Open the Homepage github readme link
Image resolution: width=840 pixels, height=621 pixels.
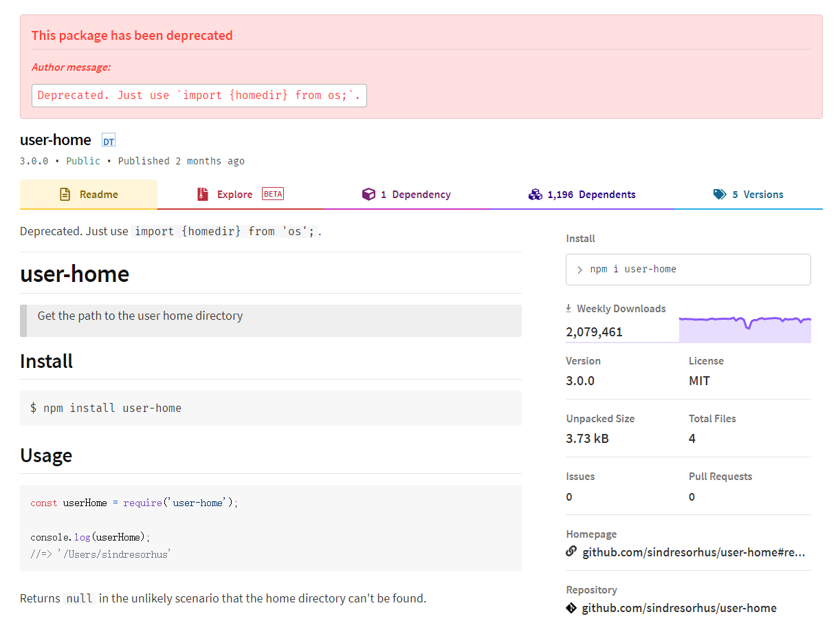694,552
